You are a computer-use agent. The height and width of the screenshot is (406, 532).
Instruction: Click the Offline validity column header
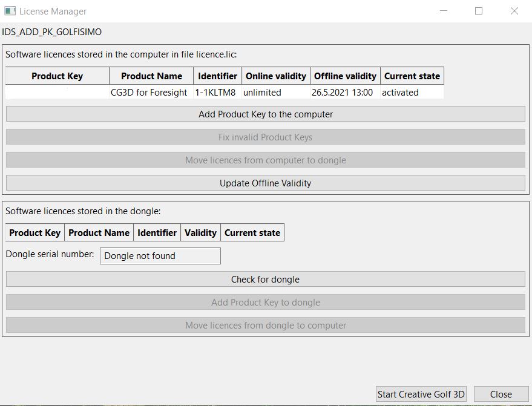tap(345, 76)
